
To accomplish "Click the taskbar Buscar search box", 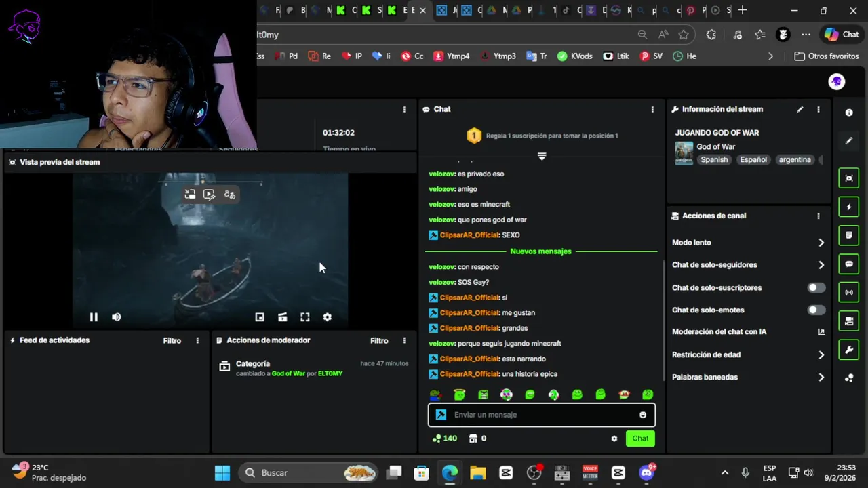I will 309,472.
